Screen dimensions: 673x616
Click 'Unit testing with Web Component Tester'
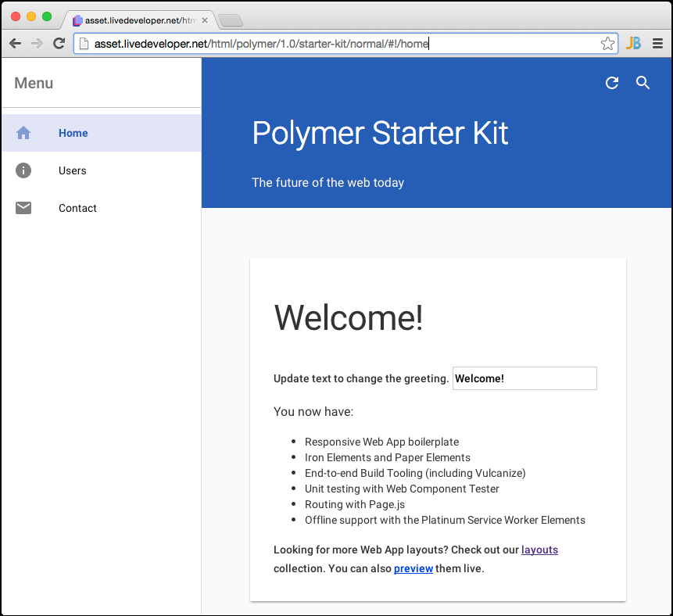coord(402,489)
